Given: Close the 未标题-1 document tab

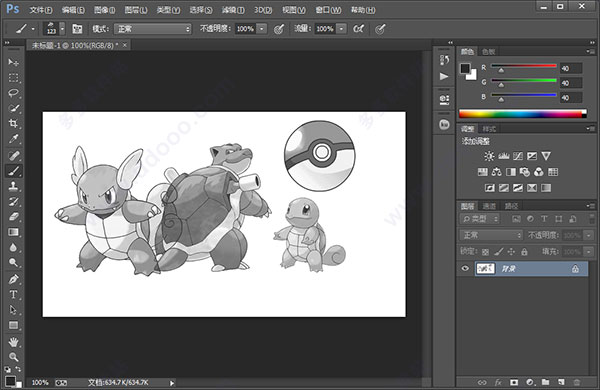Looking at the screenshot, I should point(125,45).
